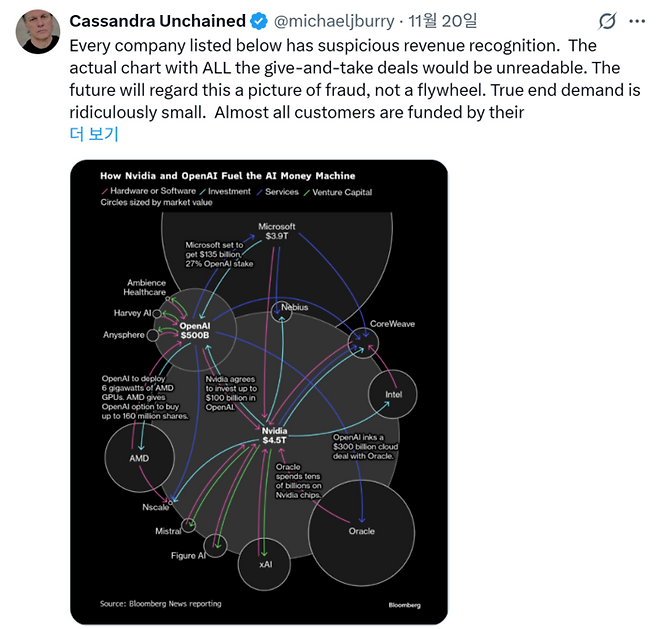This screenshot has width=658, height=629.
Task: Select the Intel circle in the chart
Action: [393, 394]
